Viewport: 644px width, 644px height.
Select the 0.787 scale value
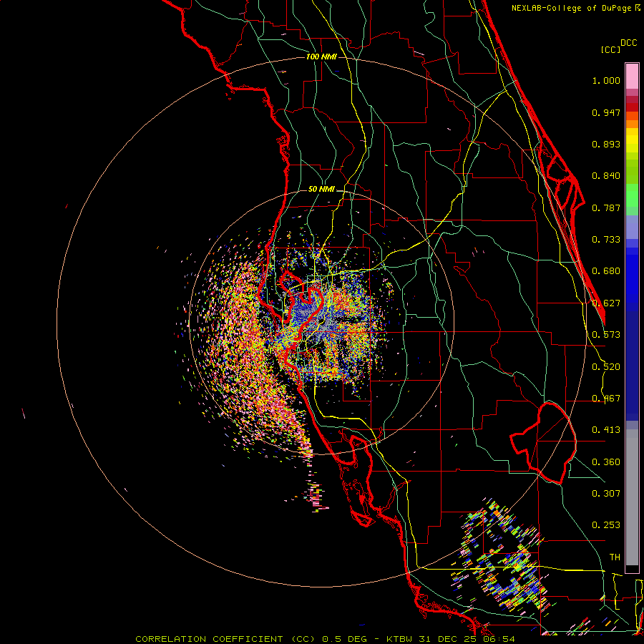(606, 208)
